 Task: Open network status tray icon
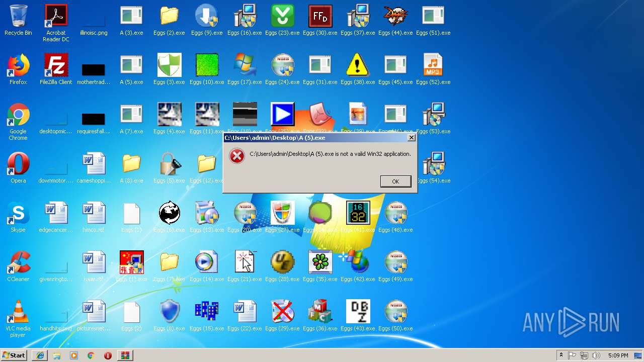(584, 355)
